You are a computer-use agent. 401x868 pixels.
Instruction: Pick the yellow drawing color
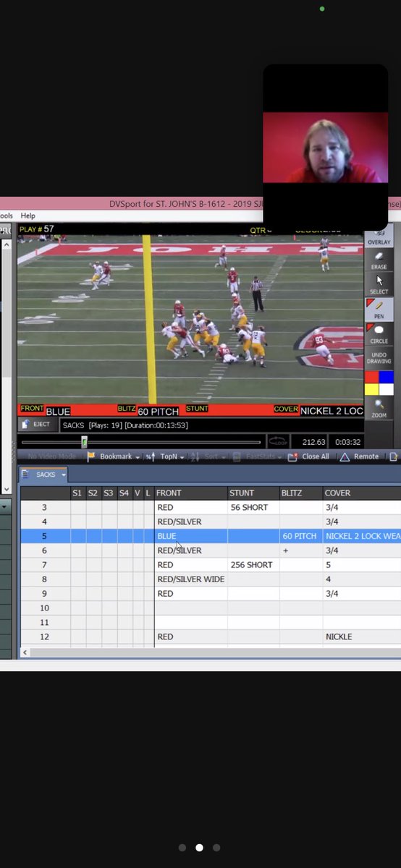tap(371, 389)
